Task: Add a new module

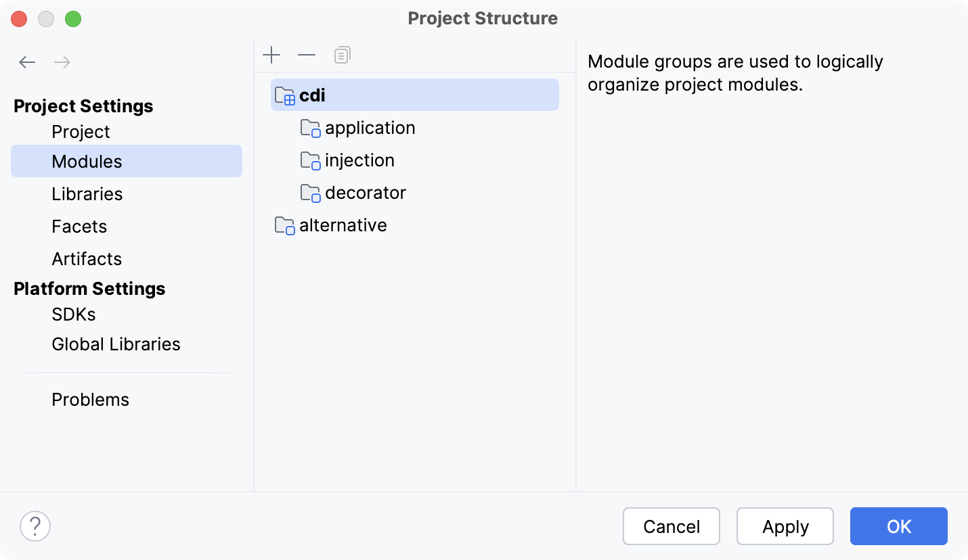Action: (271, 55)
